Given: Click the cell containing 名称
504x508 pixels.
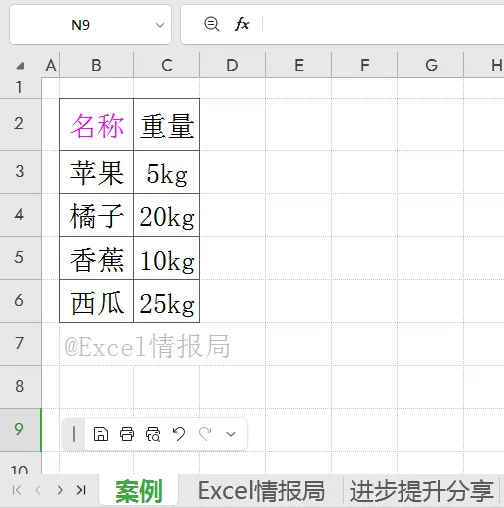Looking at the screenshot, I should (x=97, y=124).
